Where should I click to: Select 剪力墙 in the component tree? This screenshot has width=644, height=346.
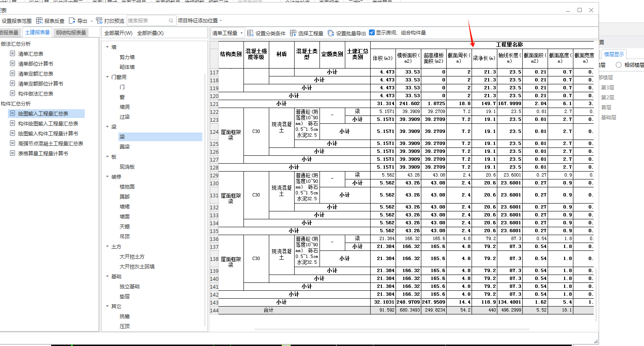127,57
